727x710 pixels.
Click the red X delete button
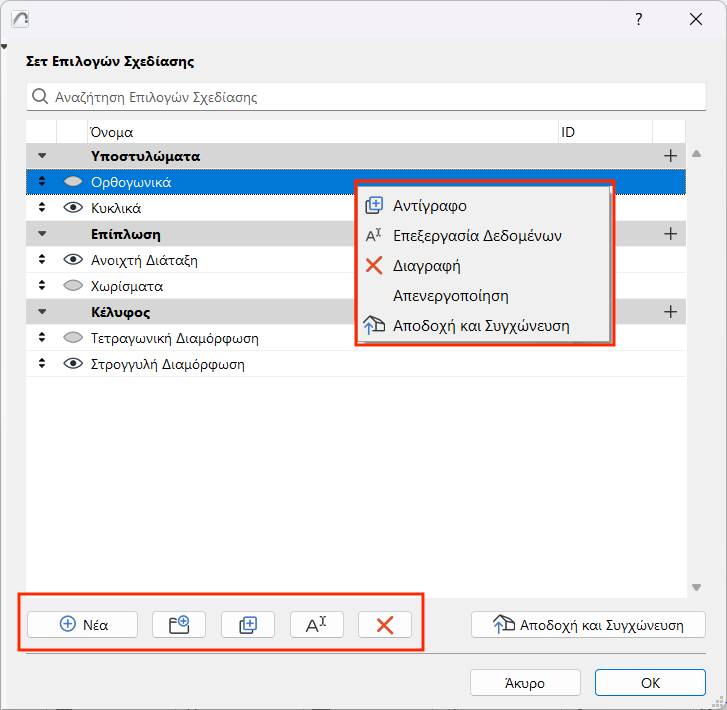click(385, 624)
